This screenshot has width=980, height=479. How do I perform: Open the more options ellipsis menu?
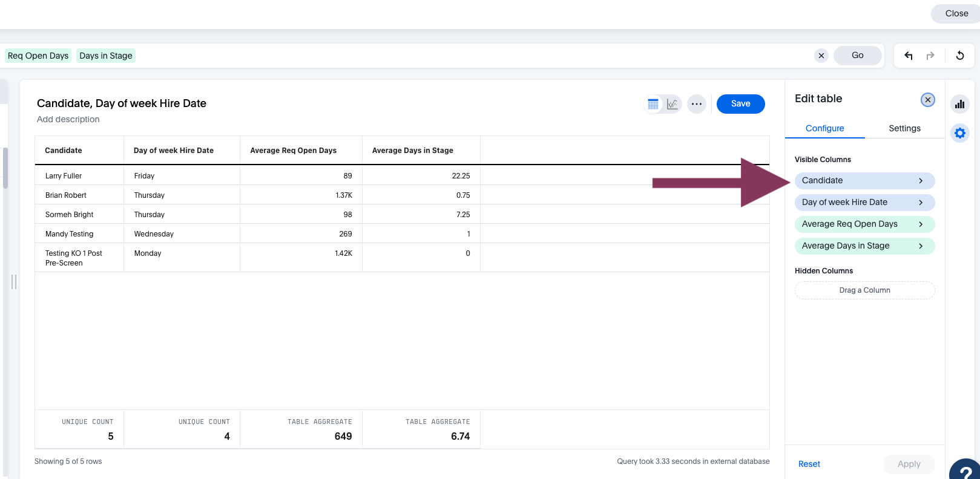click(x=697, y=104)
